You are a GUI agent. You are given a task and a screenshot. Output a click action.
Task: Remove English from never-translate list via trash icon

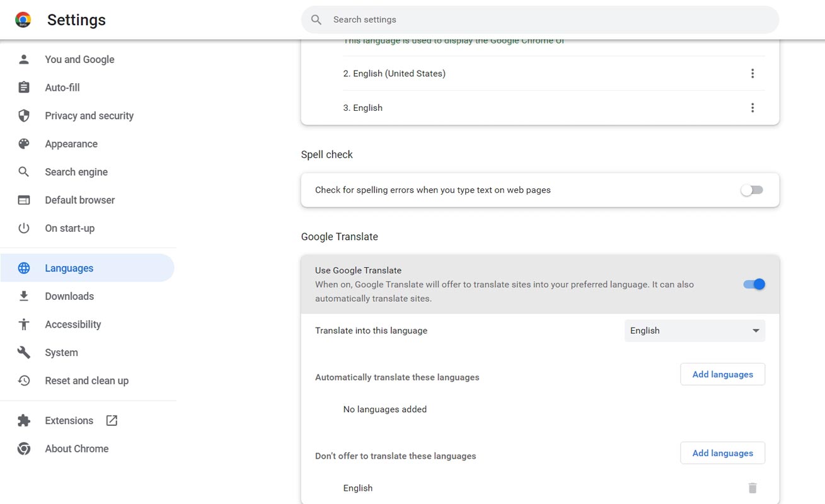coord(752,488)
